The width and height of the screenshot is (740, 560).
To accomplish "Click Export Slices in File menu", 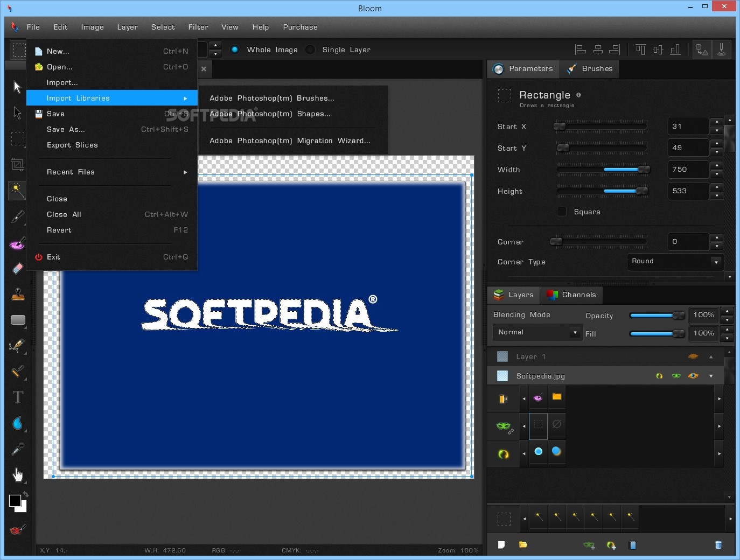I will coord(72,145).
